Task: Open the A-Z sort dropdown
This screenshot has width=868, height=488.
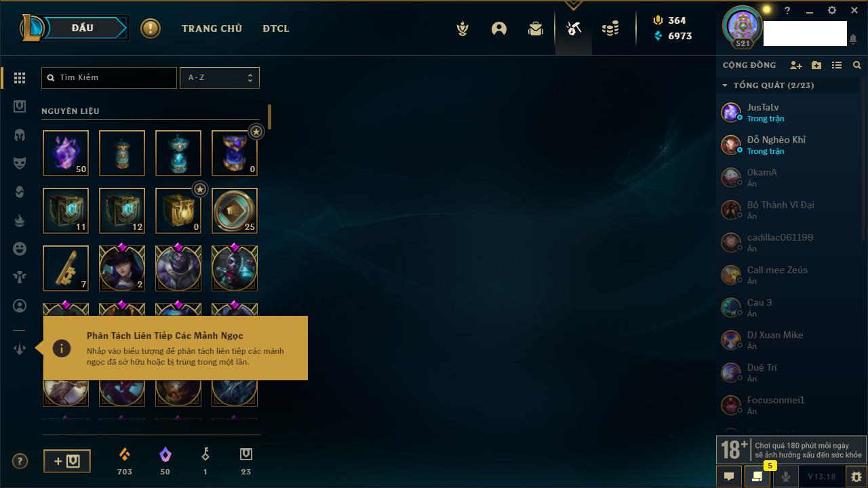Action: pos(219,77)
